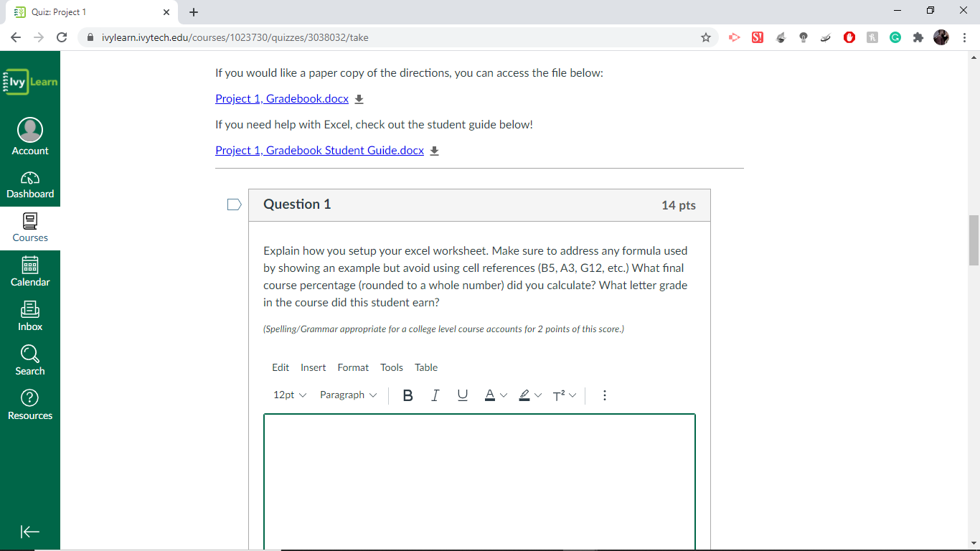Image resolution: width=980 pixels, height=551 pixels.
Task: Bookmark this page with the star
Action: pos(706,37)
